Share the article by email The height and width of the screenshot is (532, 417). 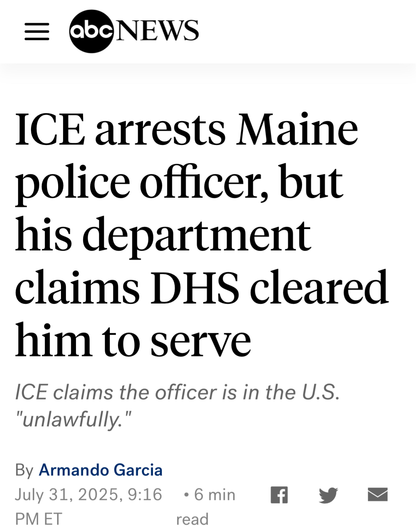point(377,494)
